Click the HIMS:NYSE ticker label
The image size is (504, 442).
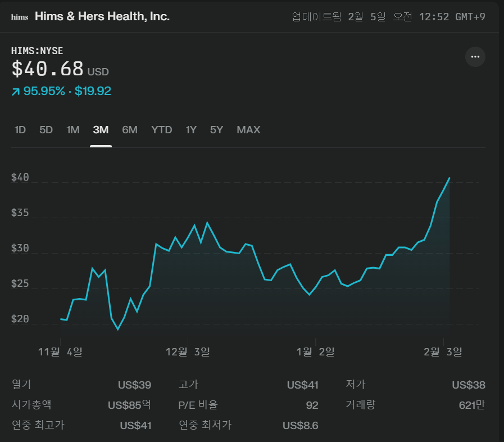(x=37, y=51)
